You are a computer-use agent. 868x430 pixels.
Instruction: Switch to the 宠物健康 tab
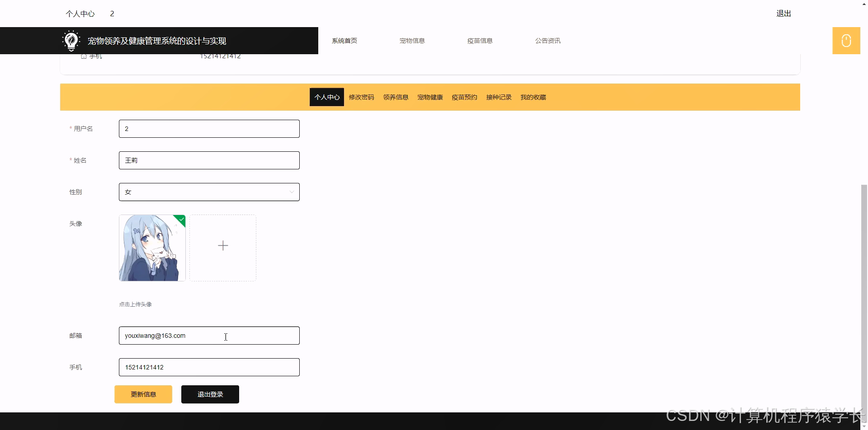430,97
